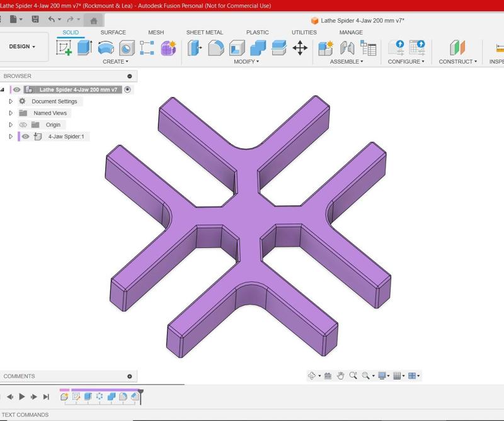Activate the Orbit navigation tool
Viewport: 504px width, 421px height.
(x=312, y=376)
